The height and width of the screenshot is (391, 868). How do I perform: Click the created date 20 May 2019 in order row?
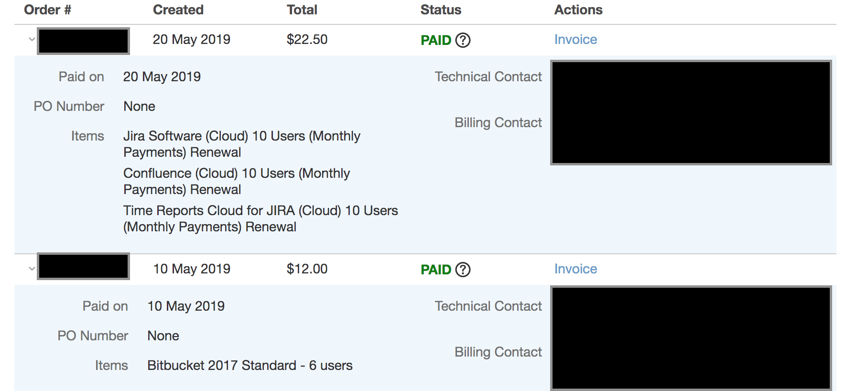pyautogui.click(x=192, y=40)
